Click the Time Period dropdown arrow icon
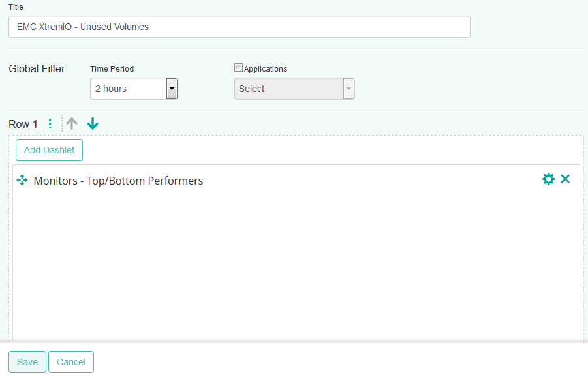 coord(171,89)
